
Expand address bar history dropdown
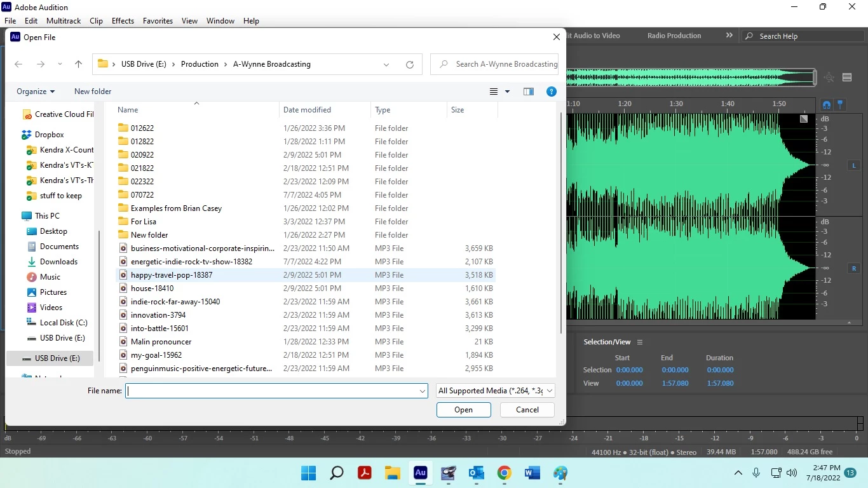pos(386,64)
